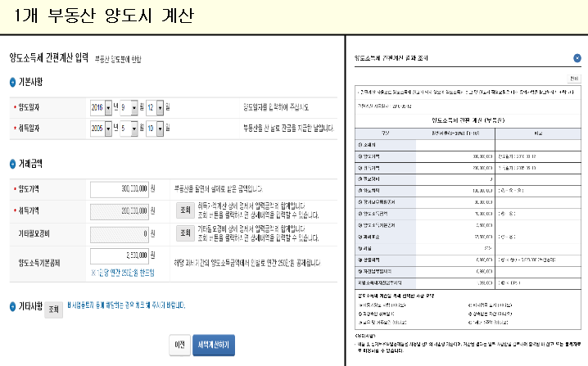Click the 양도일자를 입력하여 주십시오 hint text

click(x=276, y=107)
